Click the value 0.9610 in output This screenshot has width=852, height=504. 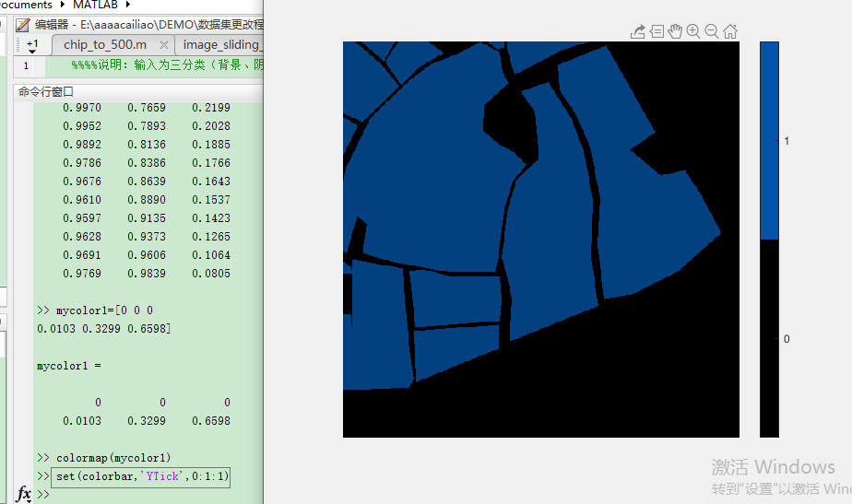(82, 200)
